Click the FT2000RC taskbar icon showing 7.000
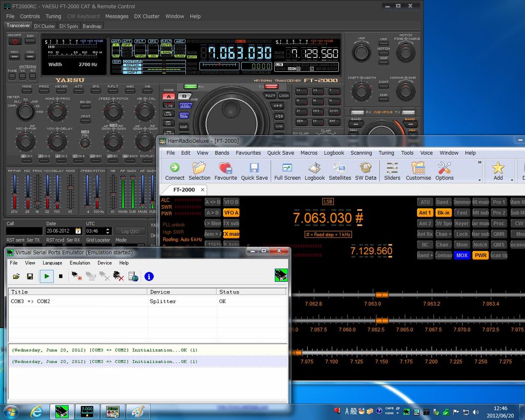Screen dimensions: 525x420 coord(87,411)
